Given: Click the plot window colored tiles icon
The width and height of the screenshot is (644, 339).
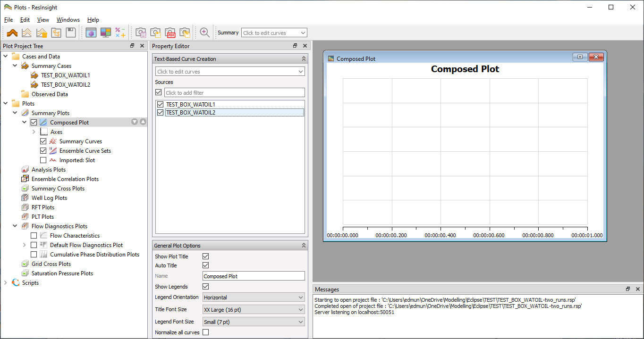Looking at the screenshot, I should click(106, 33).
